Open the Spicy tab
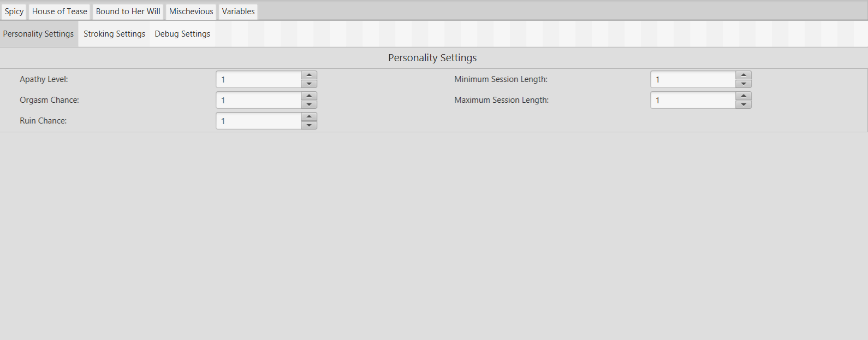Viewport: 868px width, 340px height. (x=14, y=11)
